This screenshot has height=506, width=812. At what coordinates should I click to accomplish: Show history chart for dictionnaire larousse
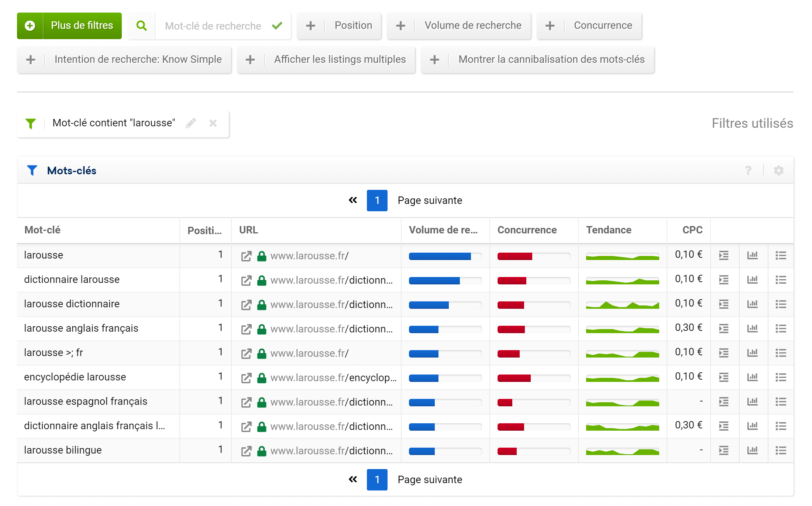(752, 280)
